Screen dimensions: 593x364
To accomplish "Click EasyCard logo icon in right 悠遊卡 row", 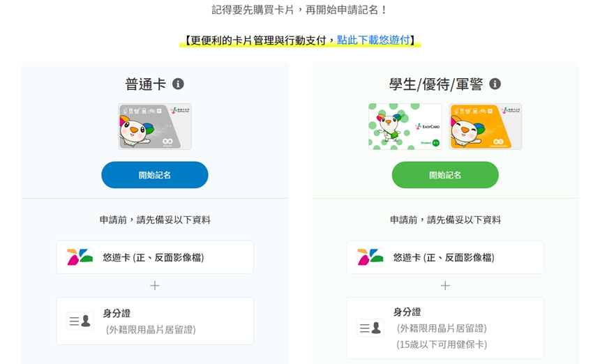I will click(x=370, y=257).
